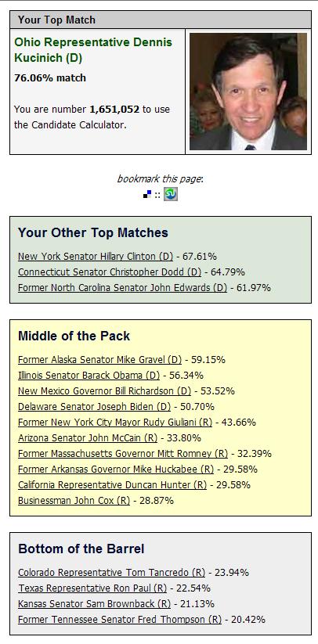Click the StumbleUpon bookmark icon
318x644 pixels.
[x=171, y=194]
